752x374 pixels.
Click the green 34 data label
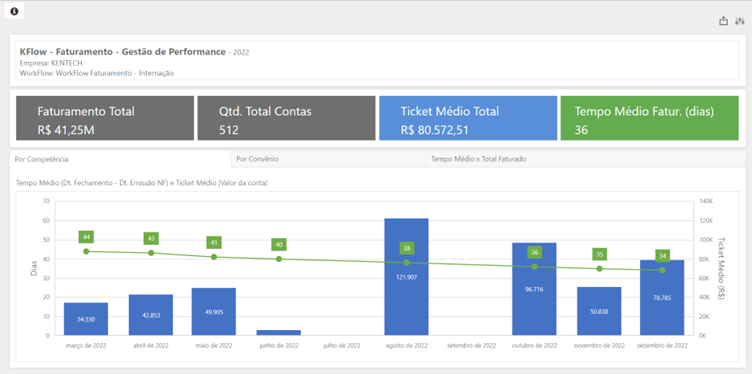tap(662, 256)
